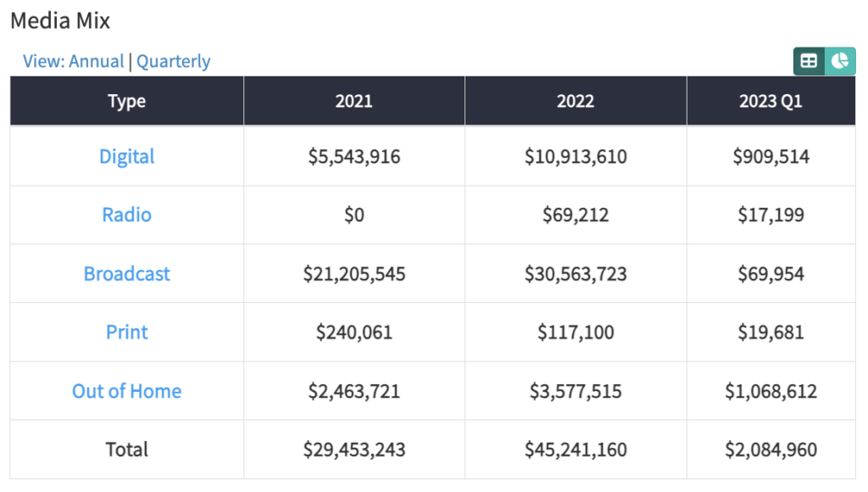Viewport: 868px width, 492px height.
Task: Click the Broadcast 2021 value $21,205,545
Action: [x=354, y=274]
